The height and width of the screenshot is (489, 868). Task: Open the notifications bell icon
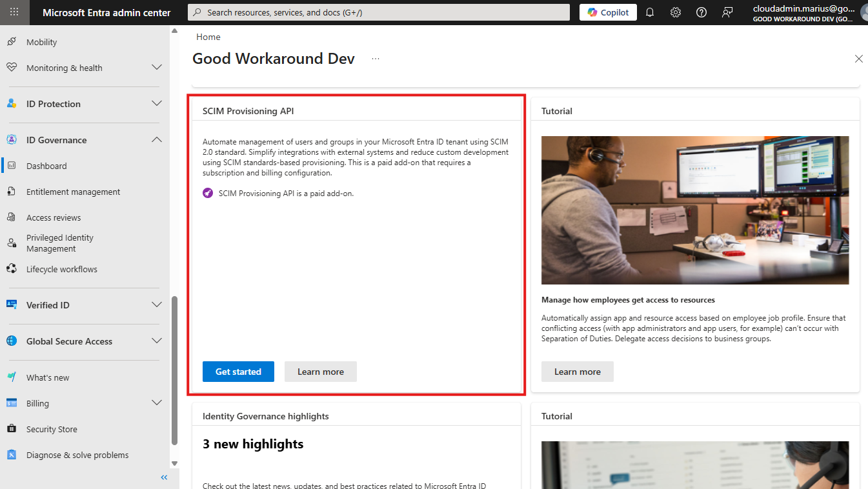click(650, 12)
